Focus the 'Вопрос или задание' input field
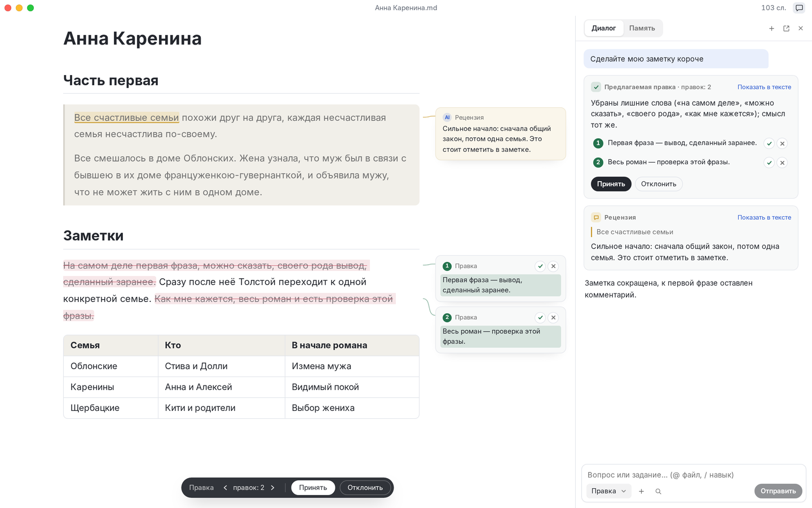The width and height of the screenshot is (812, 508). 694,475
